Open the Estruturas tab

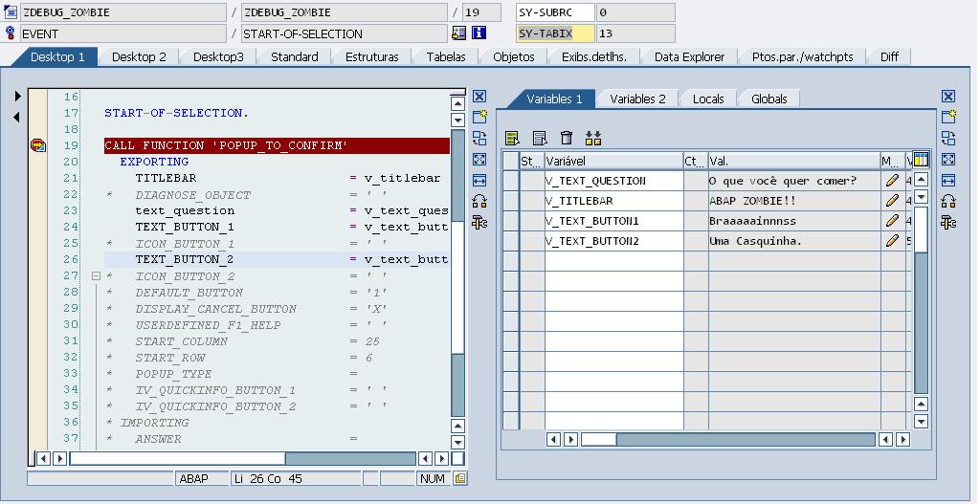point(371,57)
